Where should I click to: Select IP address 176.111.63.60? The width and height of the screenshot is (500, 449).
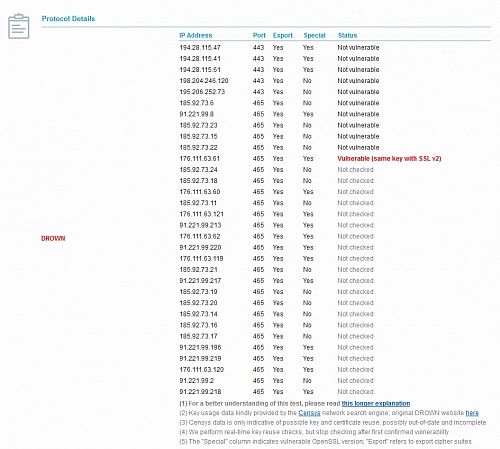(200, 192)
